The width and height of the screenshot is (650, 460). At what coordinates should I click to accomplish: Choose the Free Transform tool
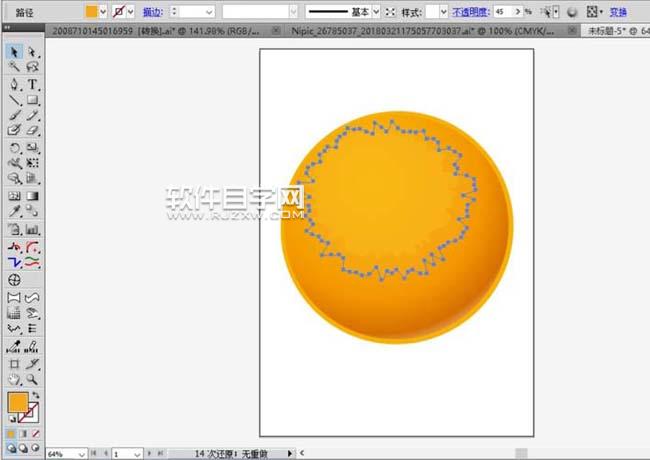32,163
